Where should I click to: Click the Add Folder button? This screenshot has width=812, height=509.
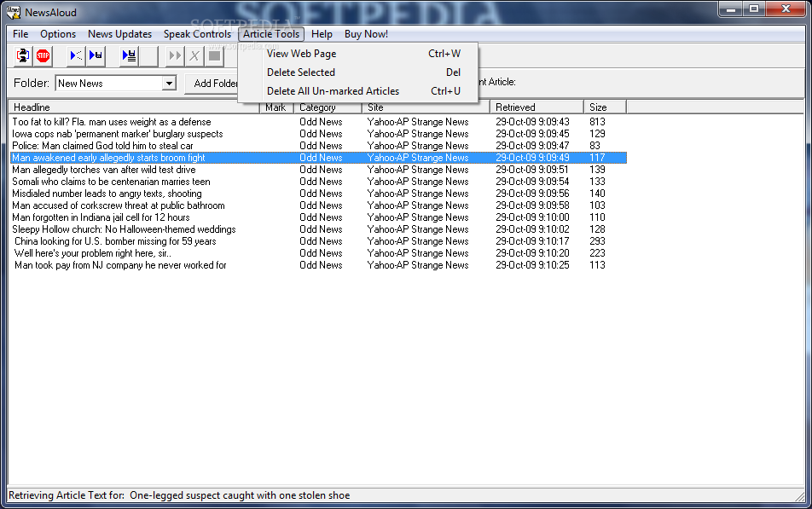pyautogui.click(x=212, y=84)
